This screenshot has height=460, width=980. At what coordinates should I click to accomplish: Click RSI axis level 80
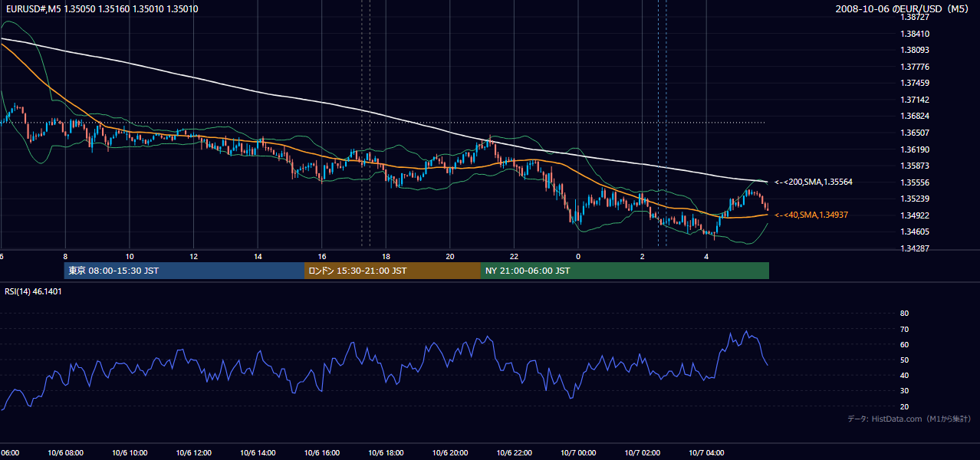click(x=904, y=314)
